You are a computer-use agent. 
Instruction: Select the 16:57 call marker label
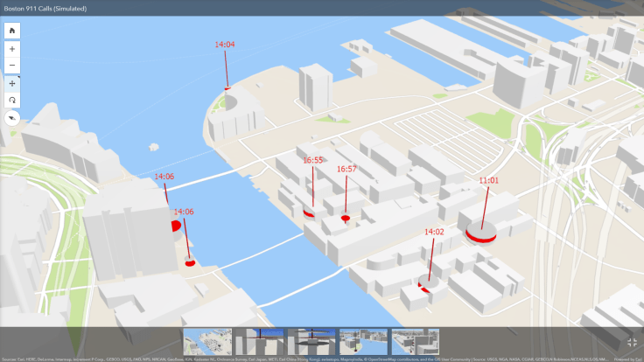click(x=346, y=169)
